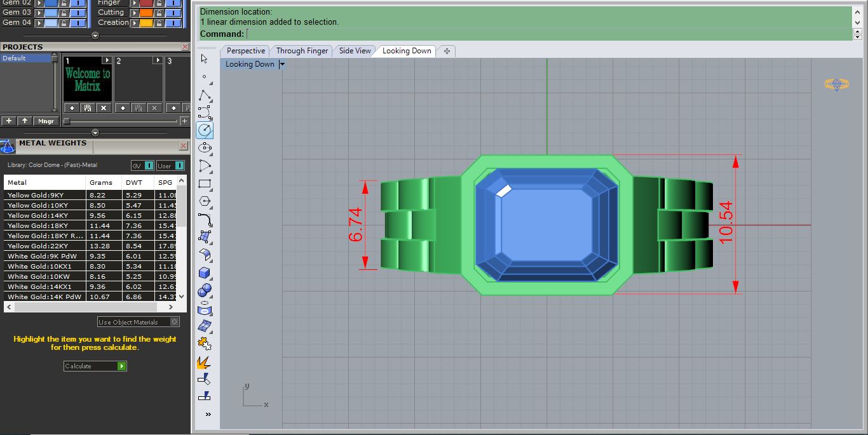Toggle the GV option in Metal Weights

pos(142,166)
